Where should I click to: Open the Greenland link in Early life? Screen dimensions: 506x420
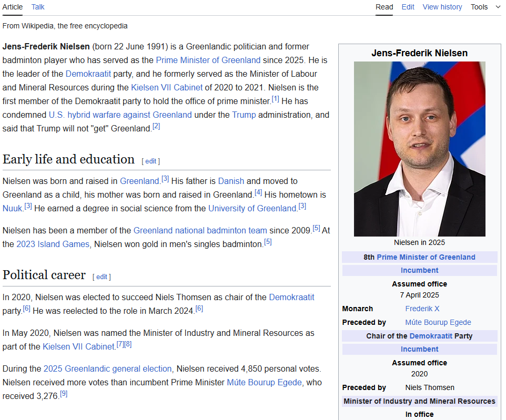[139, 181]
